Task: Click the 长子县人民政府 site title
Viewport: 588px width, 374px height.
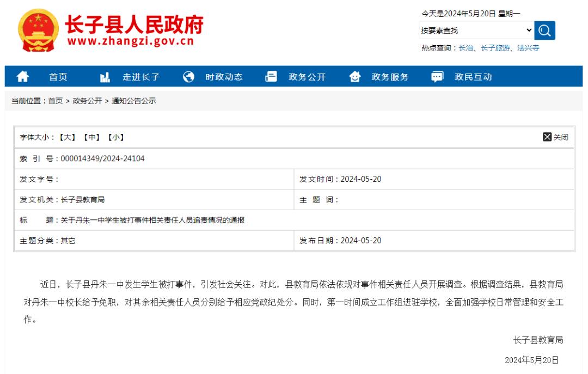Action: click(x=134, y=24)
